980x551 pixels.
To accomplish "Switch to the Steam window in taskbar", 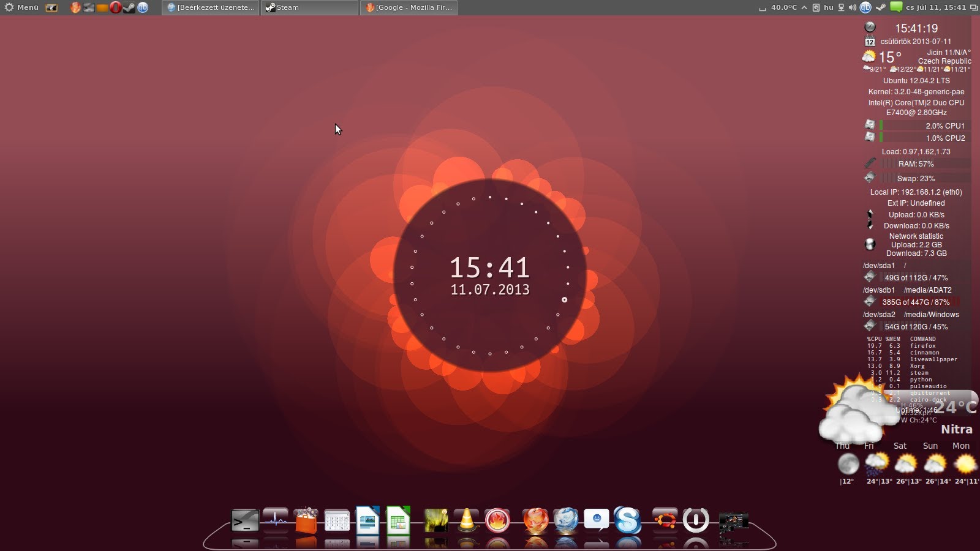I will (309, 7).
